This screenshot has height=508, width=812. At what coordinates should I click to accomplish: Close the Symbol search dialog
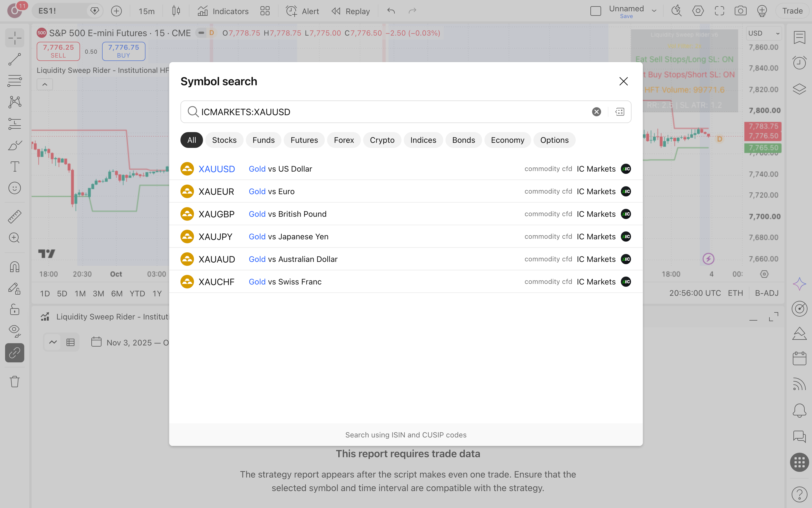tap(623, 81)
